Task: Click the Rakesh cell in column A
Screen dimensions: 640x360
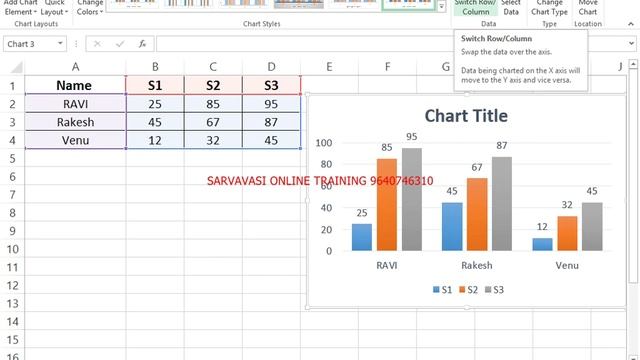Action: click(x=76, y=122)
